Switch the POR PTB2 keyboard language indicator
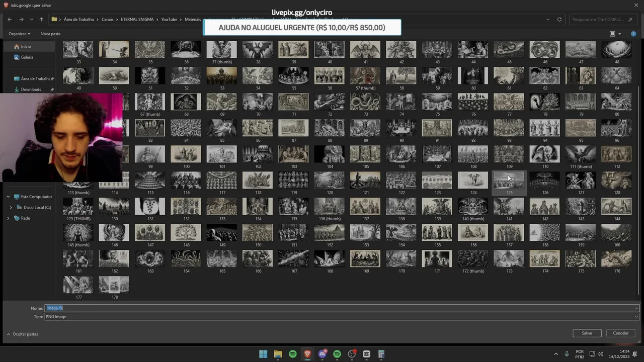 pos(580,354)
